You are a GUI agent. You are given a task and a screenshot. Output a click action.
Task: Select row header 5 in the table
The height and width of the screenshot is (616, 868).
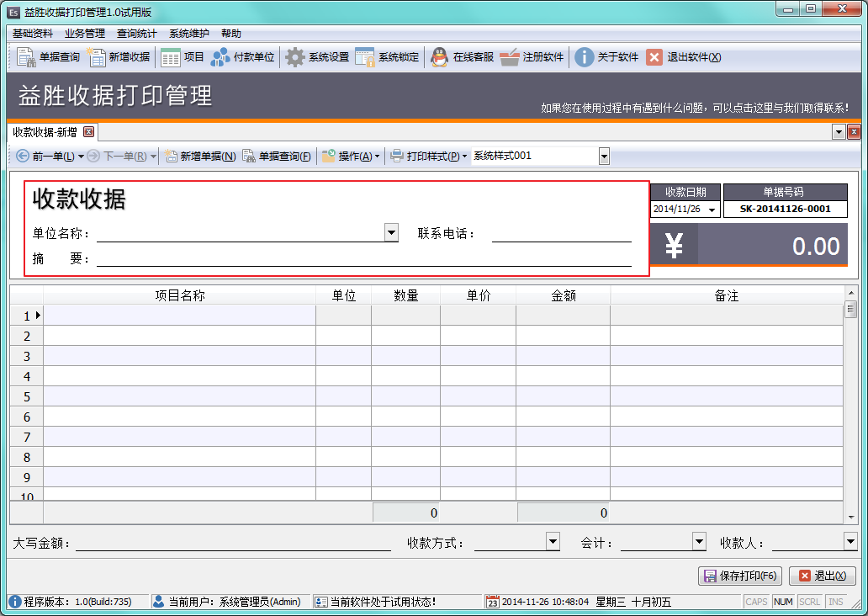[27, 396]
